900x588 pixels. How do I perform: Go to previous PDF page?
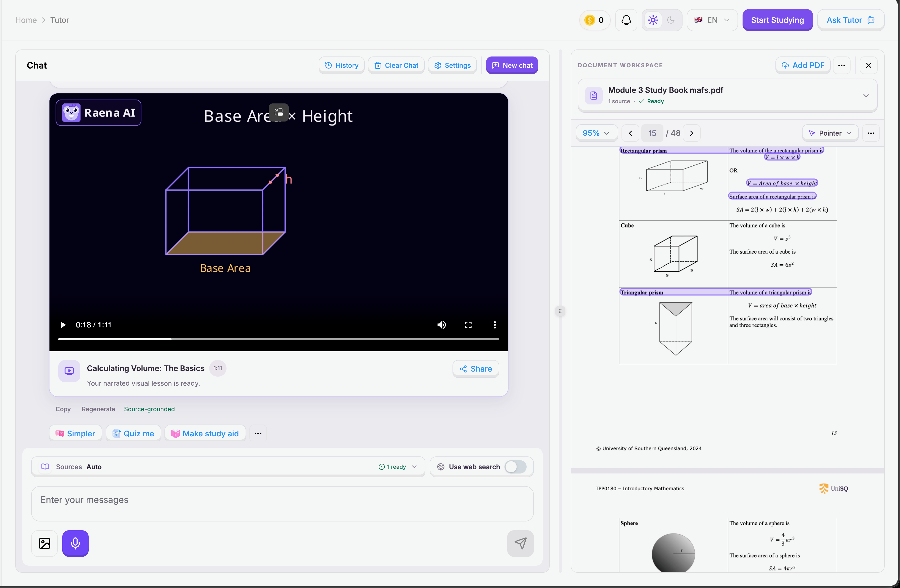[630, 133]
